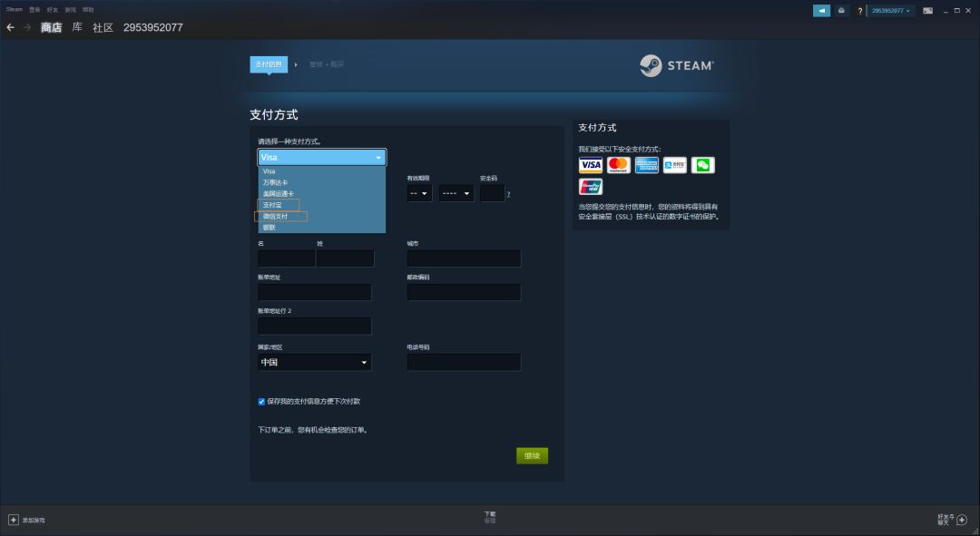
Task: Click the city 城市 input field
Action: [464, 258]
